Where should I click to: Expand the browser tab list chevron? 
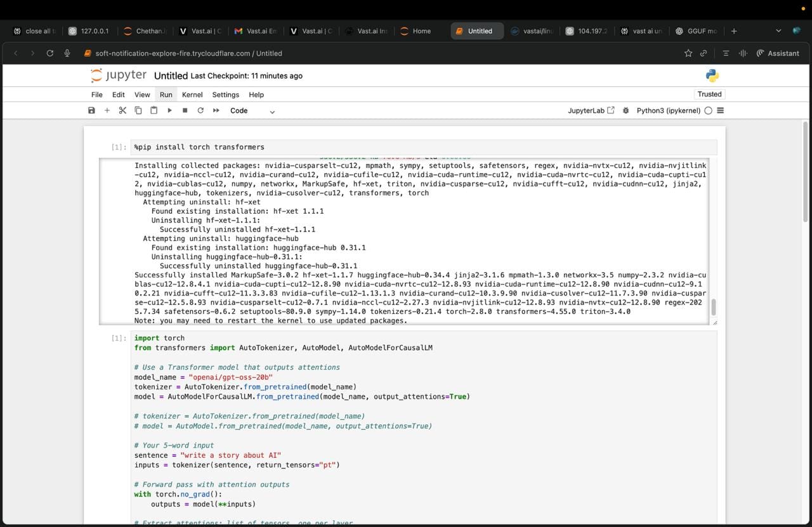778,31
